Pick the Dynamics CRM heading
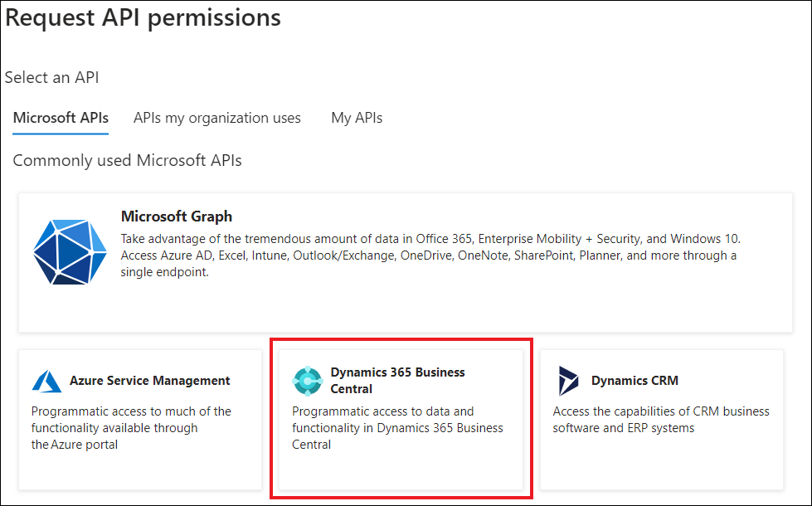Viewport: 812px width, 506px height. pos(635,381)
